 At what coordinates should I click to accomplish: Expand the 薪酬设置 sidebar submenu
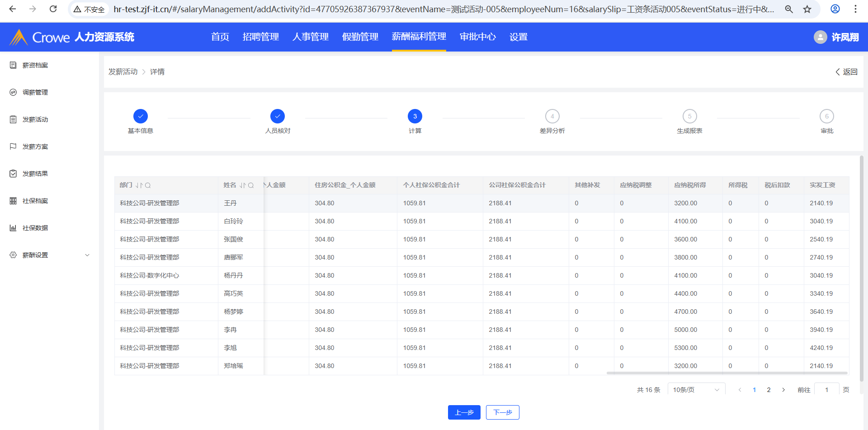point(87,255)
